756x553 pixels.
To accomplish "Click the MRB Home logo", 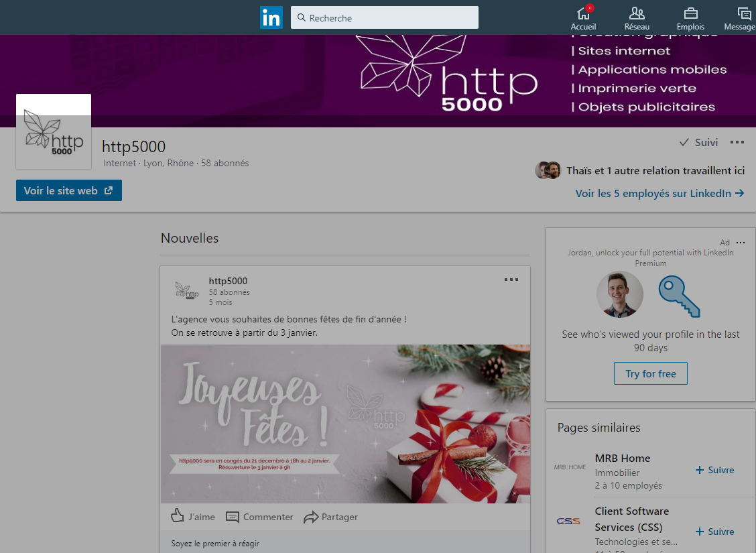I will click(x=570, y=467).
